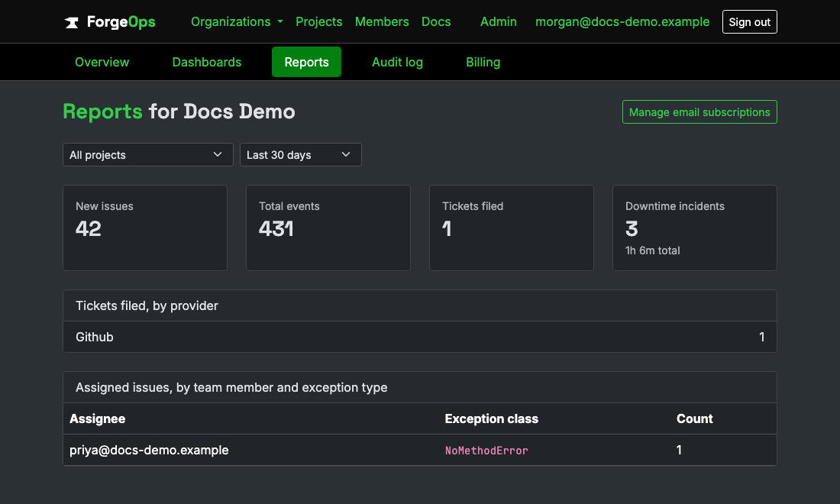Click the New issues count 42
840x504 pixels.
click(89, 229)
